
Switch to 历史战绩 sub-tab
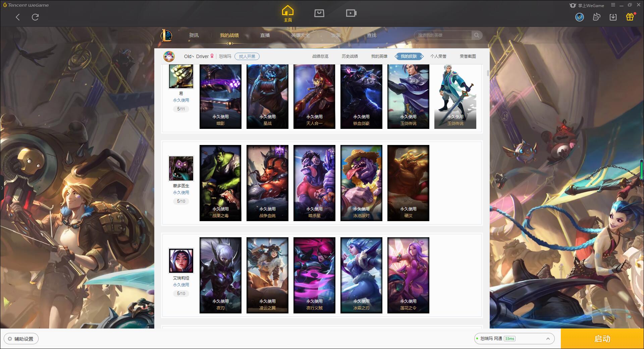coord(350,56)
